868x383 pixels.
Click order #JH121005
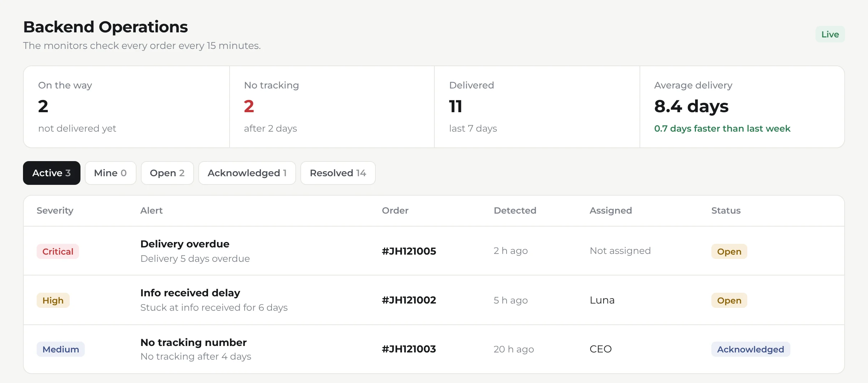[x=409, y=251]
